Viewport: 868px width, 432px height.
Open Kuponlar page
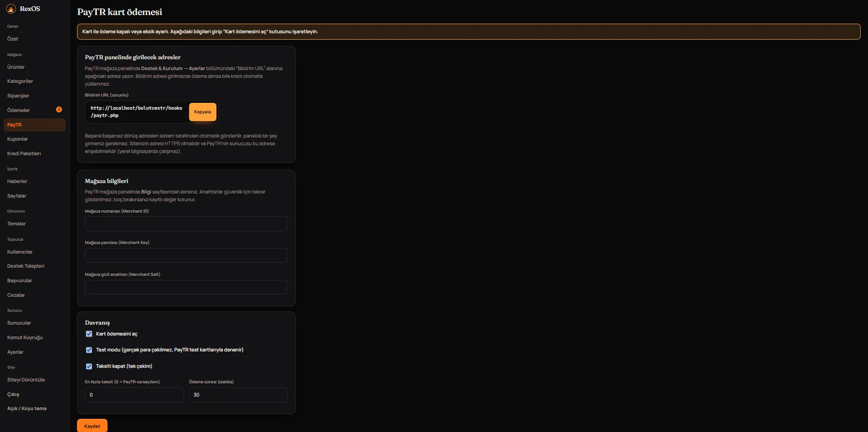(x=35, y=139)
